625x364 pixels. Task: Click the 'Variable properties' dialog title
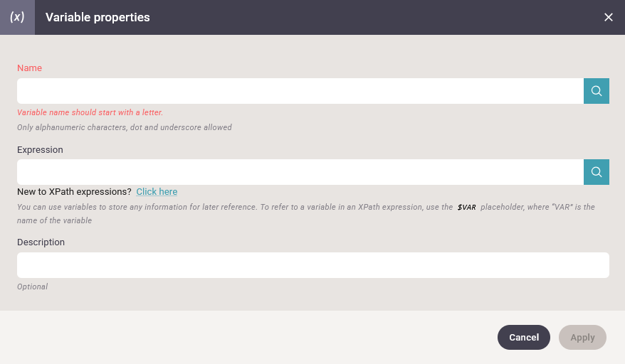coord(98,17)
